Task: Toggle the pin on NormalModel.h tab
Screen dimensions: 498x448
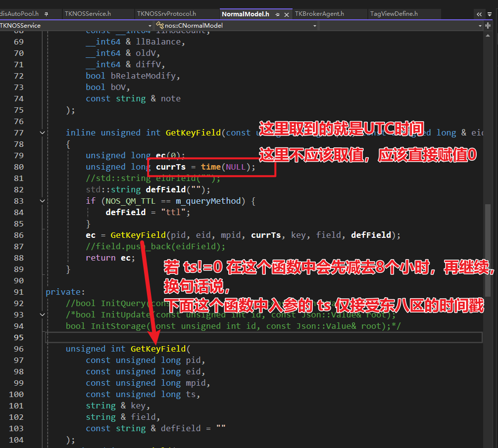Action: (x=277, y=14)
